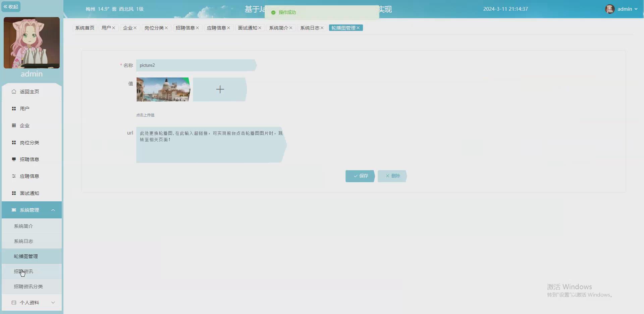
Task: Click the icon beside 个人资料
Action: pos(14,303)
